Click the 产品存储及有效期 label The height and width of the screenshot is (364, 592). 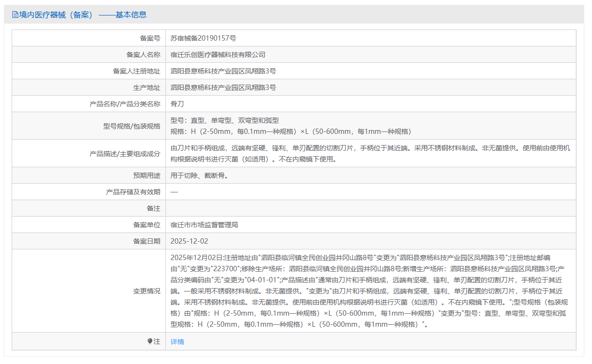click(133, 192)
